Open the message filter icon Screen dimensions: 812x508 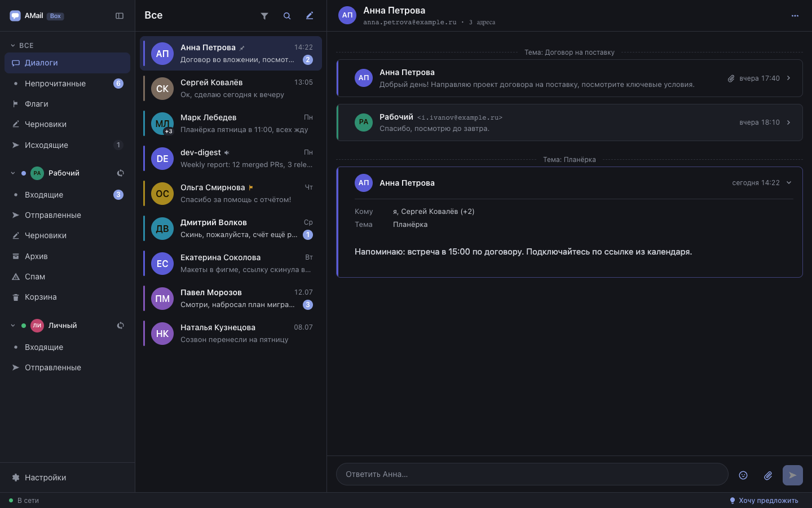(264, 16)
